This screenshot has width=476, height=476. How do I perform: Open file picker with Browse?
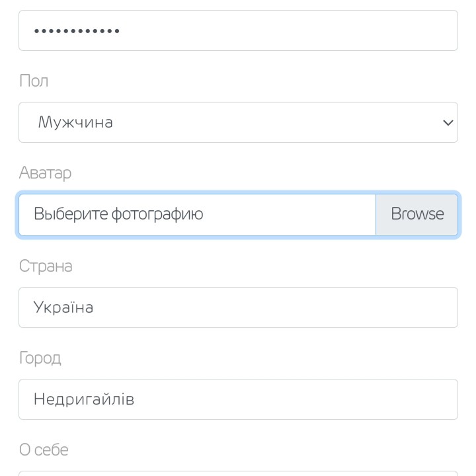tap(417, 214)
